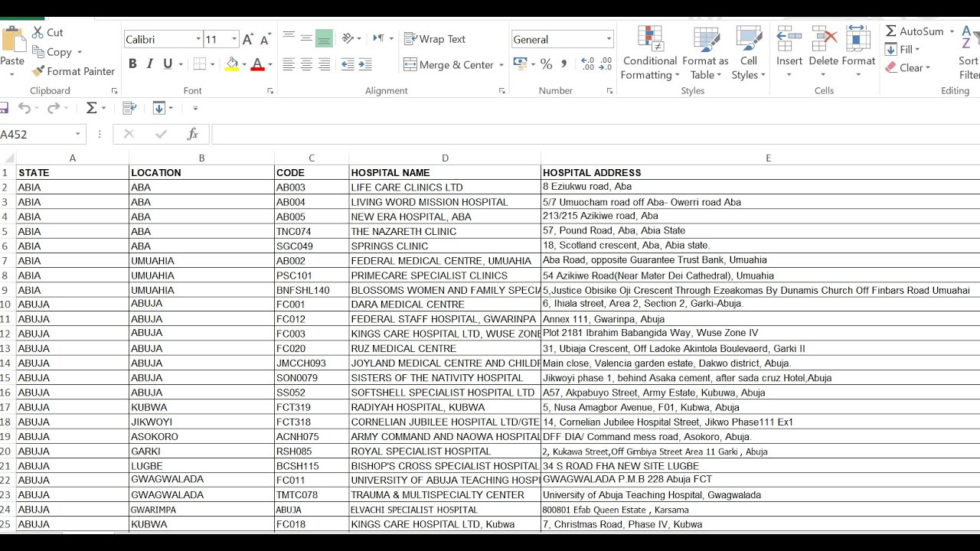Click the formula bar input
The height and width of the screenshot is (551, 980).
pos(596,134)
